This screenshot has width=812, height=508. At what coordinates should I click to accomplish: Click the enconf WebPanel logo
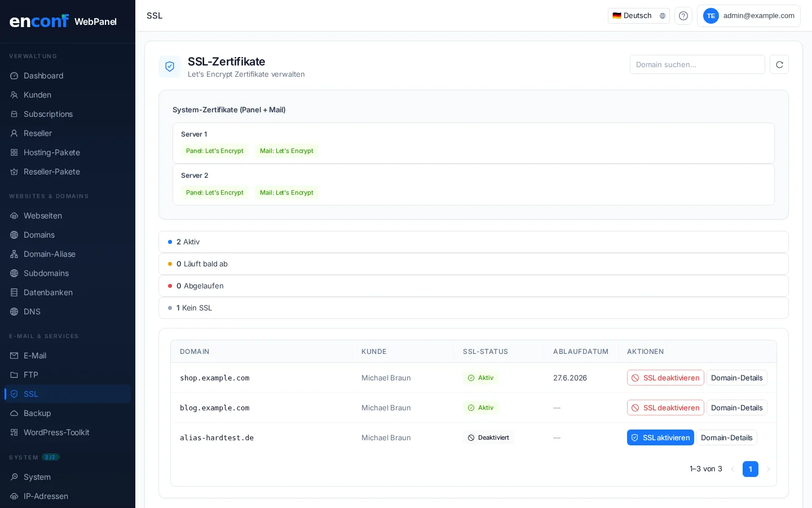[x=63, y=21]
